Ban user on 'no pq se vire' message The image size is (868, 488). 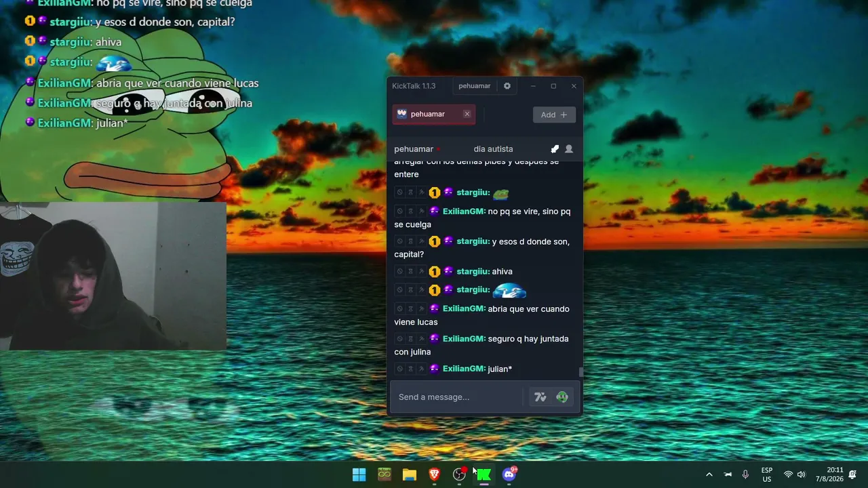point(399,211)
